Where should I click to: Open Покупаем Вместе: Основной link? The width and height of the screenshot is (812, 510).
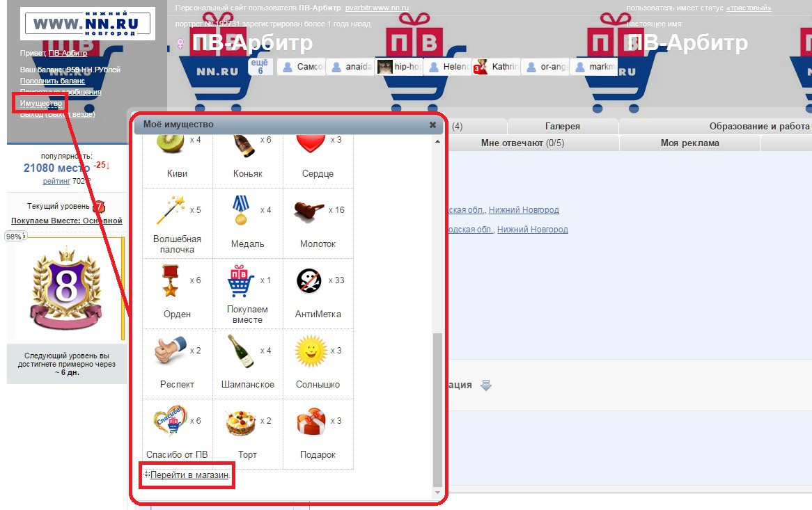(x=67, y=221)
